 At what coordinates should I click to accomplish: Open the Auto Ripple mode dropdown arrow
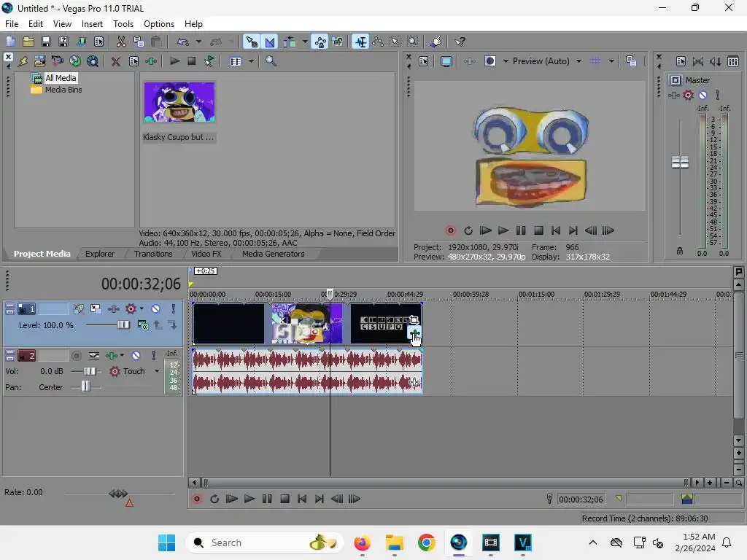pos(305,42)
